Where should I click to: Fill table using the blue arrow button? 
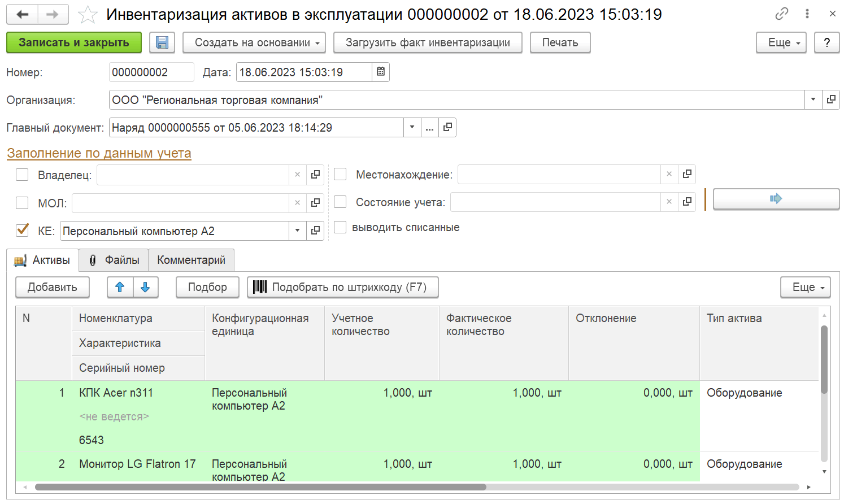coord(776,198)
